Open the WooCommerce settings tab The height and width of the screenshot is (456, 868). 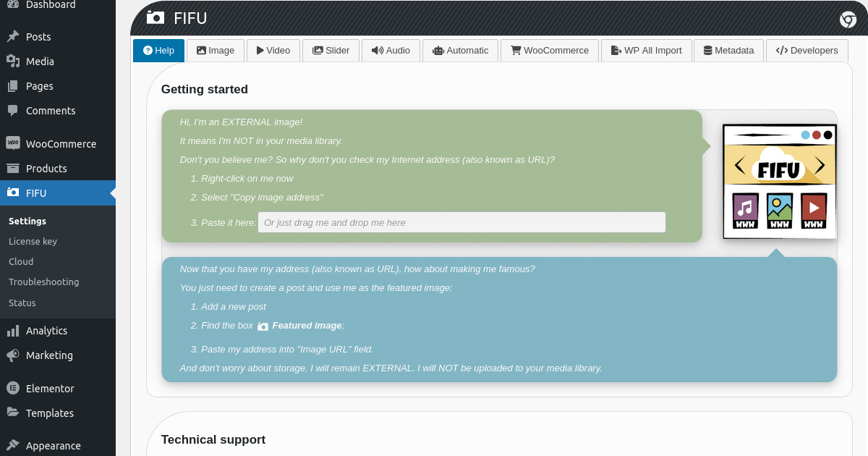click(550, 51)
